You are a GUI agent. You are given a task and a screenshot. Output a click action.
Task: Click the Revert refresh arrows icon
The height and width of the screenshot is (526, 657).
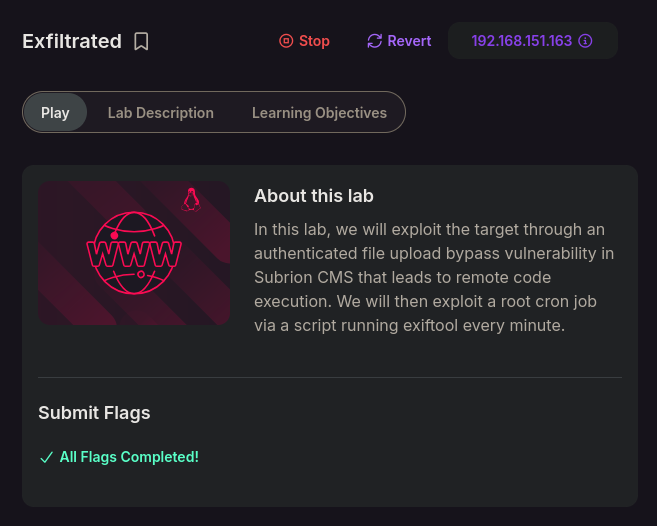coord(375,41)
